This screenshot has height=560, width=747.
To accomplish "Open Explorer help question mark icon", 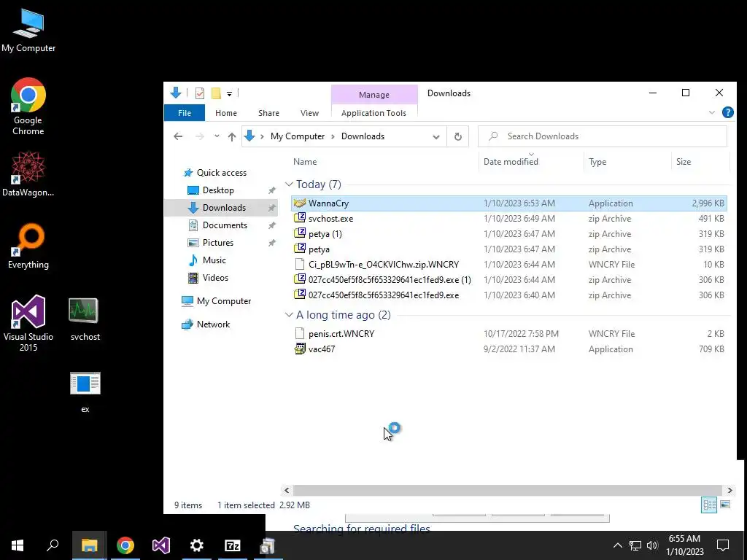I will click(727, 112).
